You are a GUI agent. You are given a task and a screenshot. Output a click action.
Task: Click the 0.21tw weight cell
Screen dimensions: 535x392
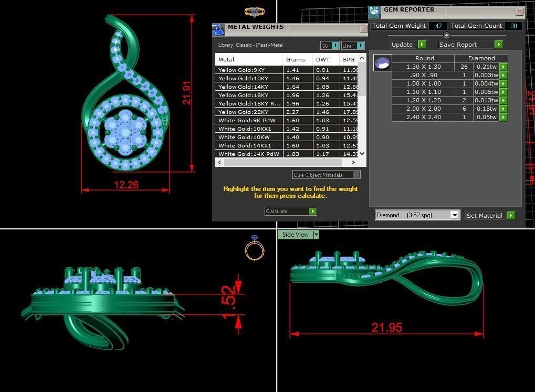[486, 67]
